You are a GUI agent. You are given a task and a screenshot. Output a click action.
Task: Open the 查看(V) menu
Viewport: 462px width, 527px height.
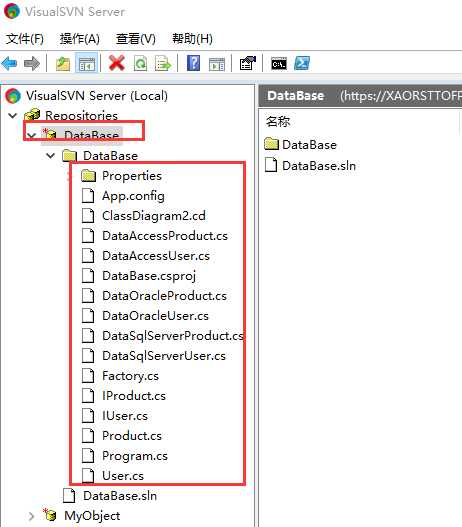[x=136, y=39]
